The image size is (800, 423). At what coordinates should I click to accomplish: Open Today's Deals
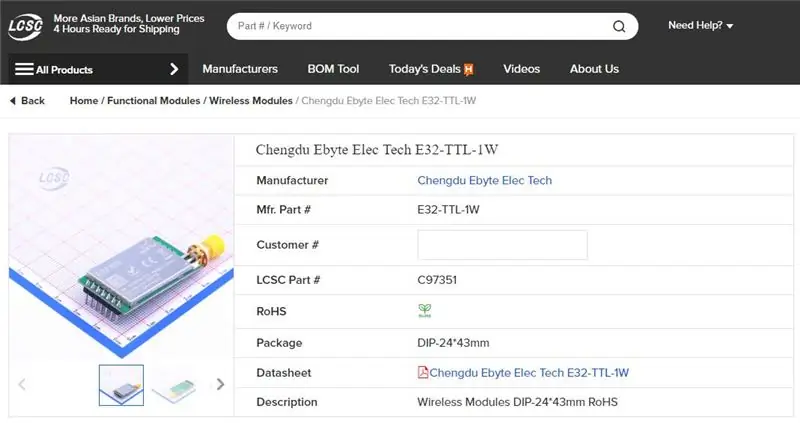(x=424, y=69)
